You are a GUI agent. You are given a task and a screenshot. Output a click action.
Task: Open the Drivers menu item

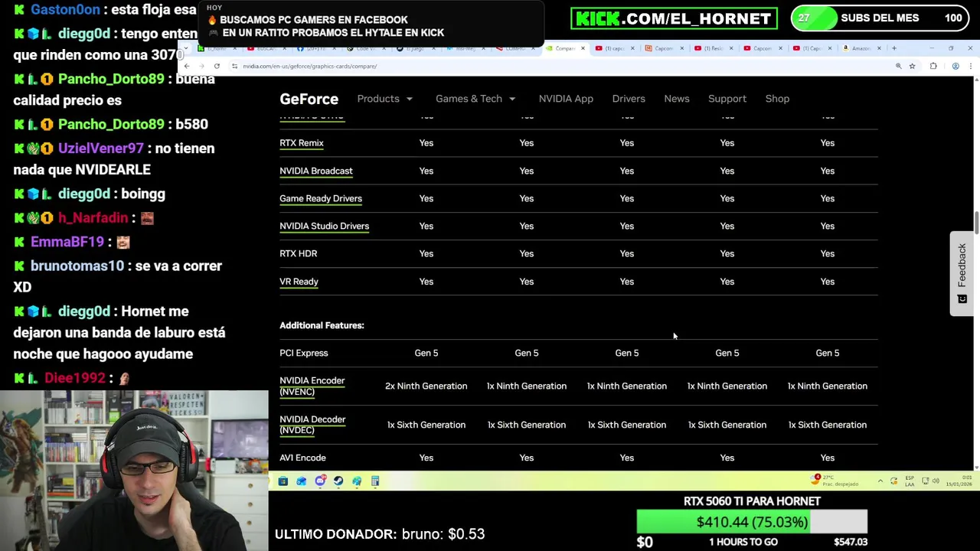(629, 99)
